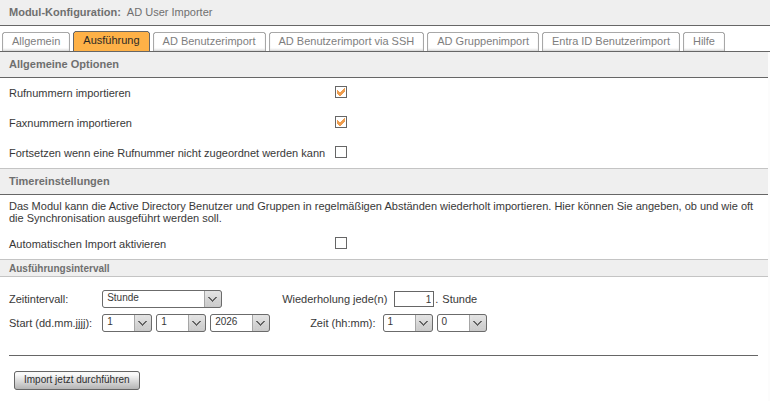Open the Allgemein tab
770x401 pixels.
tap(35, 42)
